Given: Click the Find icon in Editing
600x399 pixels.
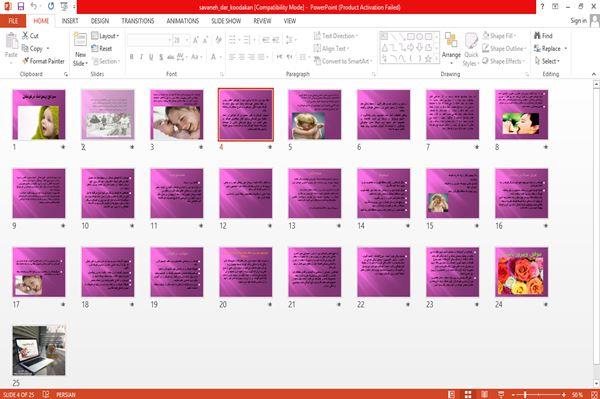Looking at the screenshot, I should click(537, 36).
